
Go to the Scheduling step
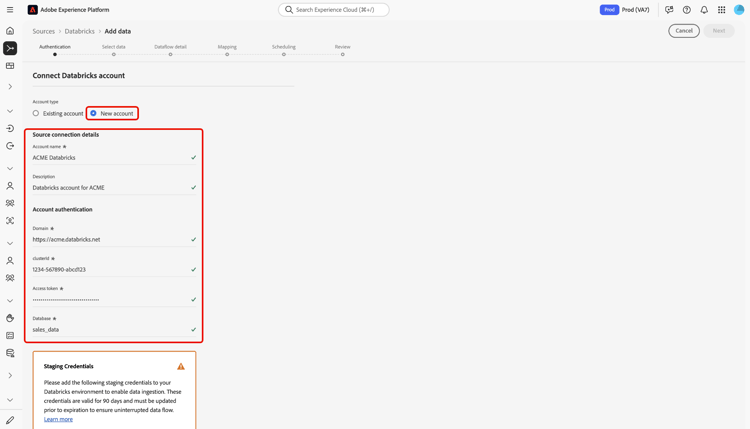coord(284,50)
